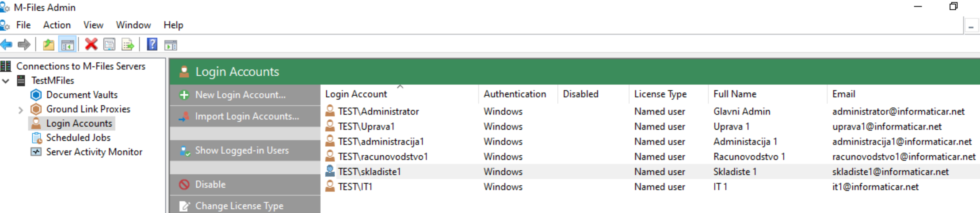Click the Change License Type pencil icon
The height and width of the screenshot is (213, 980).
tap(184, 206)
